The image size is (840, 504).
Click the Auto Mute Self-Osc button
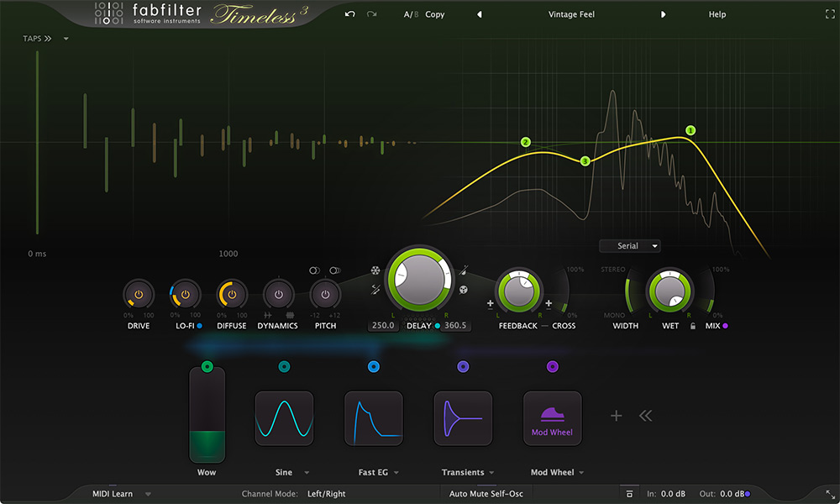tap(486, 494)
